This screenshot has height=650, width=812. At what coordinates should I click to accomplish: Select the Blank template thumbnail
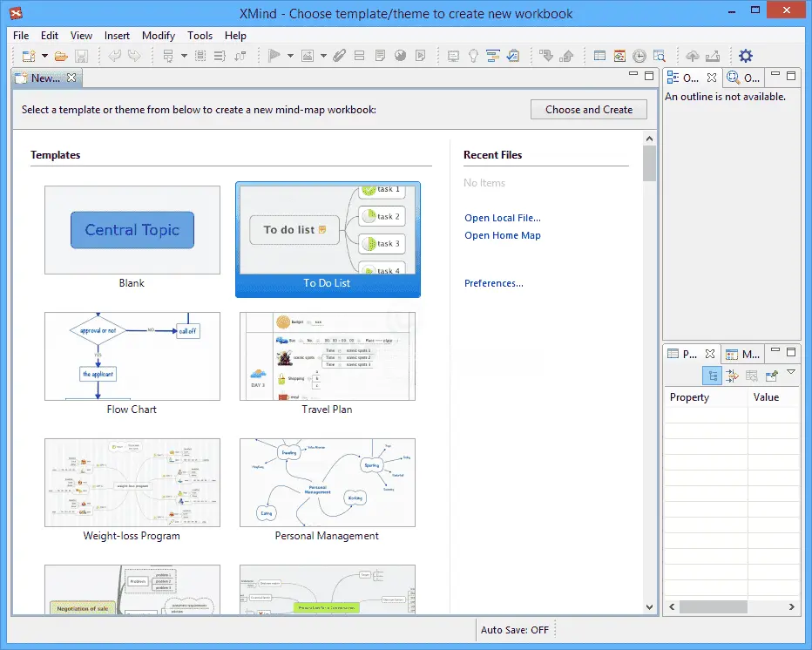click(x=132, y=230)
